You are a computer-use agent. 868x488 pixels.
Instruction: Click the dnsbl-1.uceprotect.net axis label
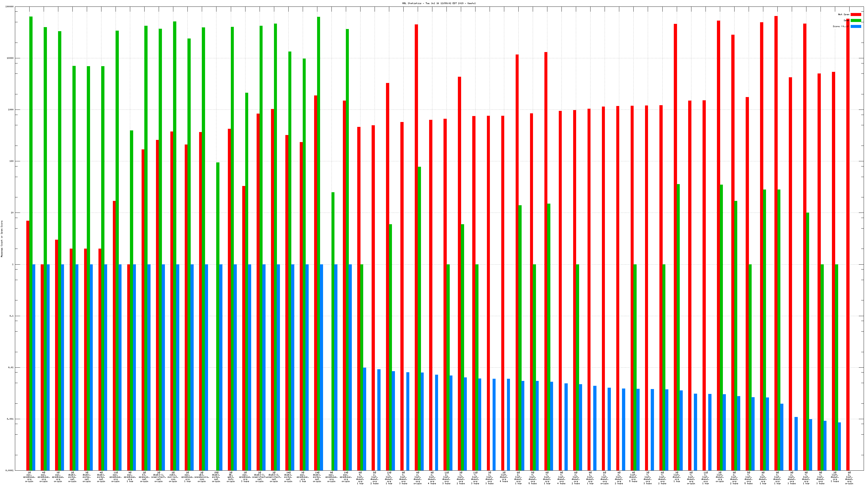[x=158, y=477]
